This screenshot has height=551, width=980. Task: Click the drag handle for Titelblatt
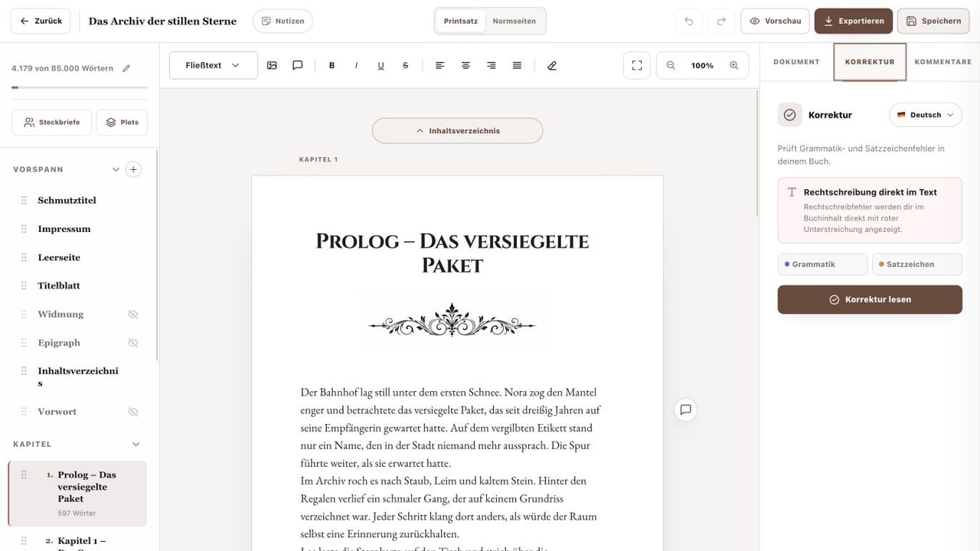[x=24, y=285]
